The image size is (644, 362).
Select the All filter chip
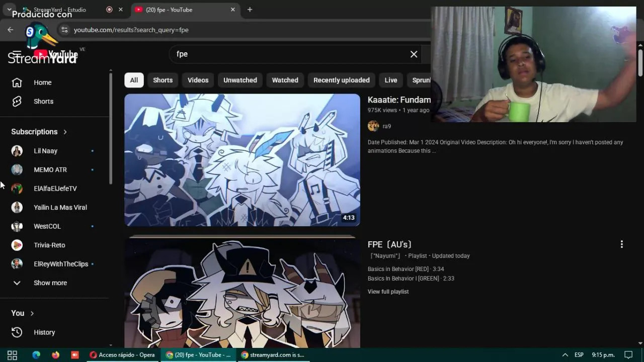click(134, 80)
